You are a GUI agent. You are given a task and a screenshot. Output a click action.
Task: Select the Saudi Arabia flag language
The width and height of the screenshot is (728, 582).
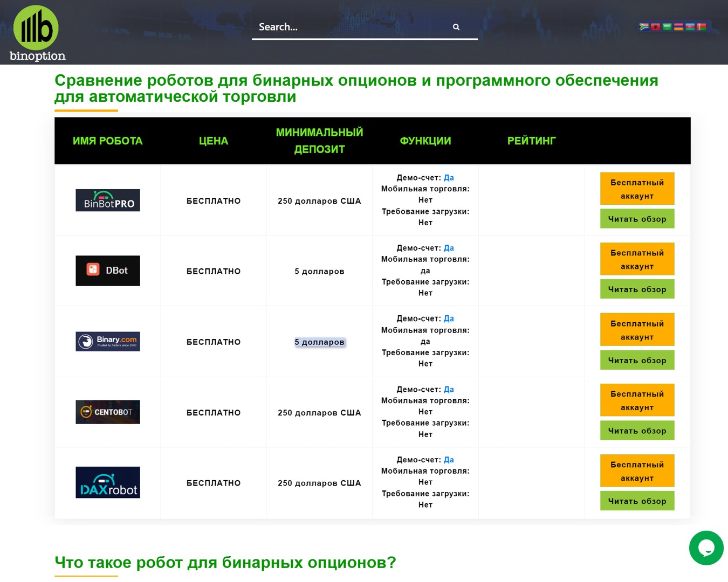667,26
